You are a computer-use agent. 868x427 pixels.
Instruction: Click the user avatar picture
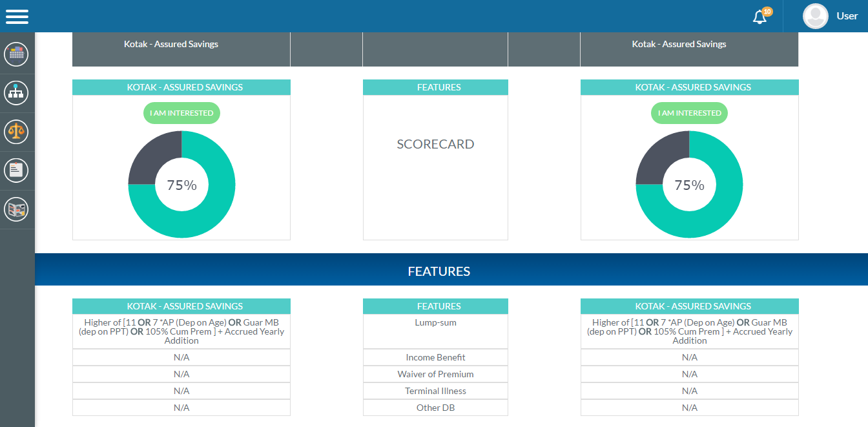point(815,16)
